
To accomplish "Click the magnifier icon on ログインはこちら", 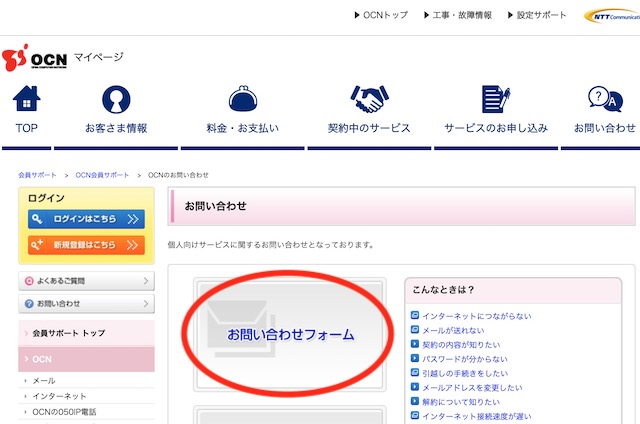I will 37,219.
